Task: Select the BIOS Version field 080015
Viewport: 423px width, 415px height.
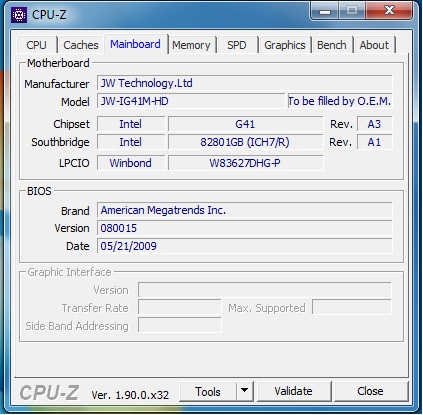Action: click(x=244, y=228)
